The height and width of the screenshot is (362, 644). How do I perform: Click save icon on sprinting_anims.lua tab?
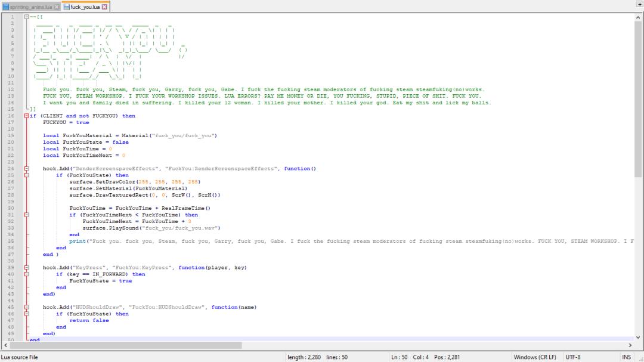pyautogui.click(x=5, y=7)
